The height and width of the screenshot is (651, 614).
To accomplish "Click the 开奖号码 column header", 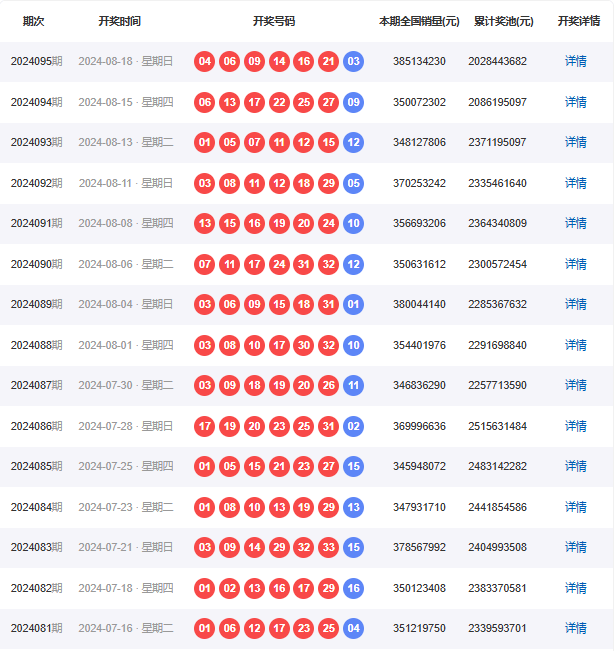I will [273, 21].
